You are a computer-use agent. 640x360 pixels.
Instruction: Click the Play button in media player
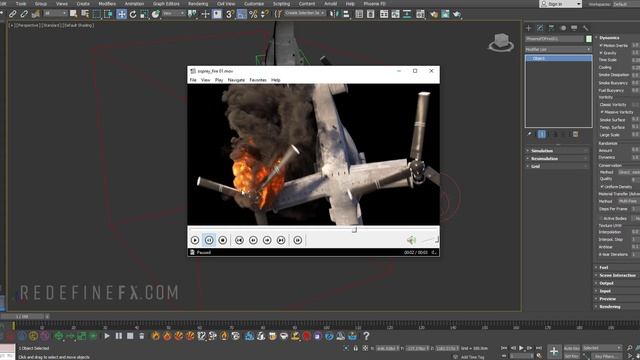pos(195,240)
